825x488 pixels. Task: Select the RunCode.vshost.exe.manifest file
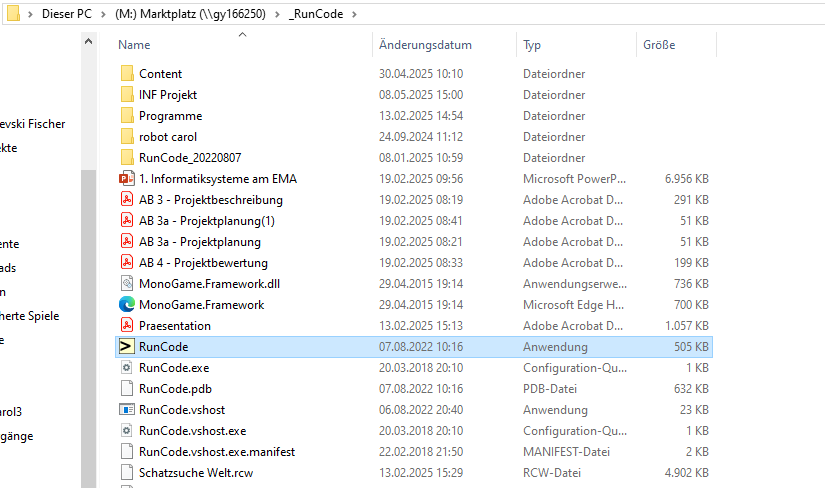pyautogui.click(x=217, y=452)
